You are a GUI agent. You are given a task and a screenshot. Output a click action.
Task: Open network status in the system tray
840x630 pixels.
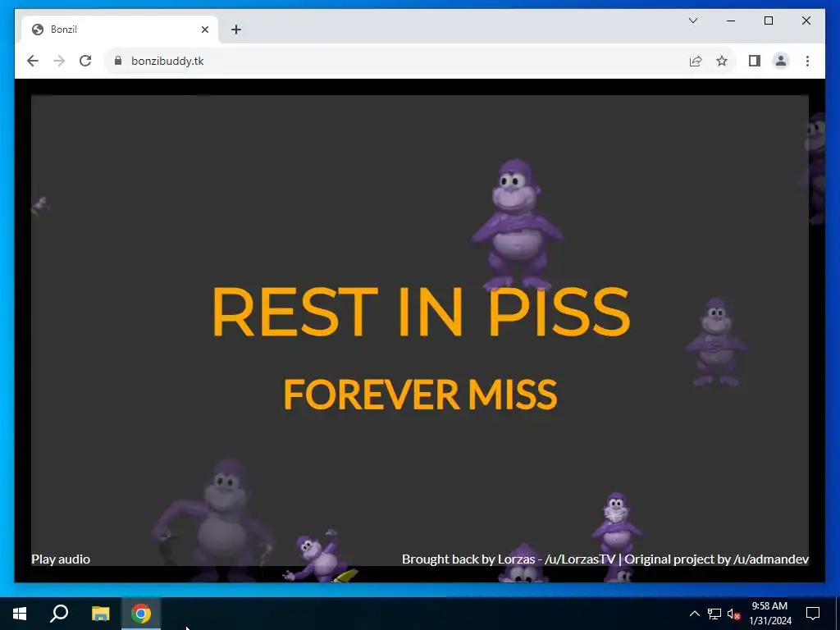point(714,614)
